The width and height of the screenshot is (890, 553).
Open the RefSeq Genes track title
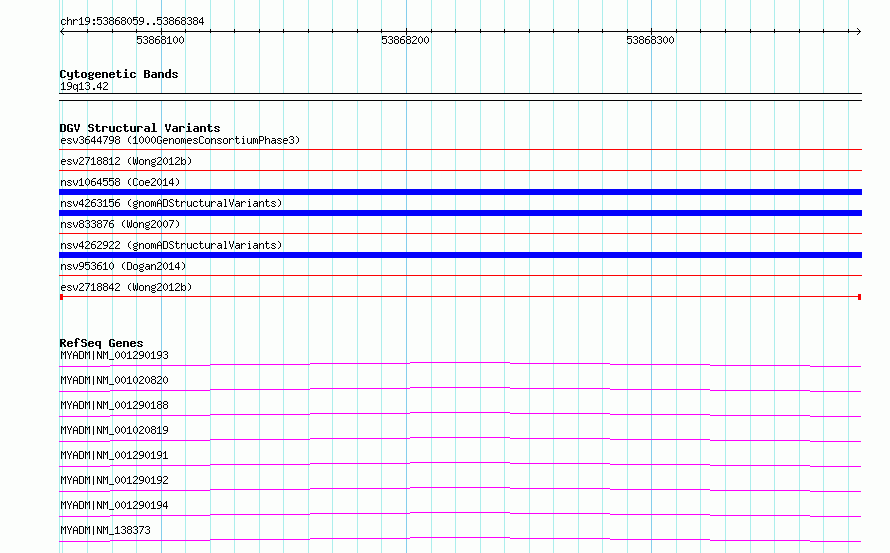(101, 343)
